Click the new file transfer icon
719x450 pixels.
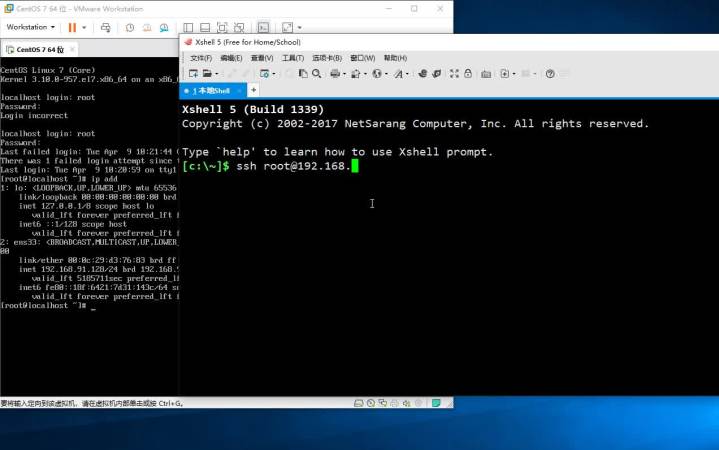point(504,73)
